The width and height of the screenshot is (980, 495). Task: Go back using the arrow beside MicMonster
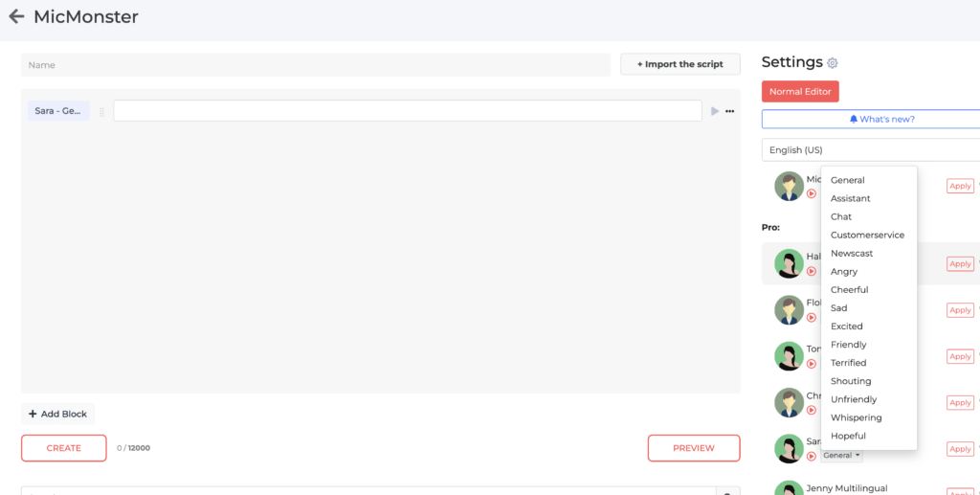pyautogui.click(x=17, y=17)
